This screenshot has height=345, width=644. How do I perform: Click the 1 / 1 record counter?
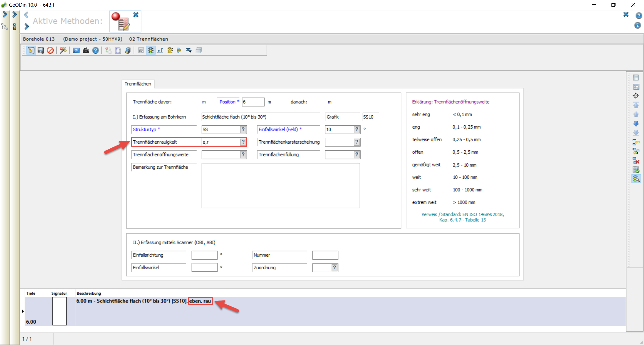click(x=27, y=339)
